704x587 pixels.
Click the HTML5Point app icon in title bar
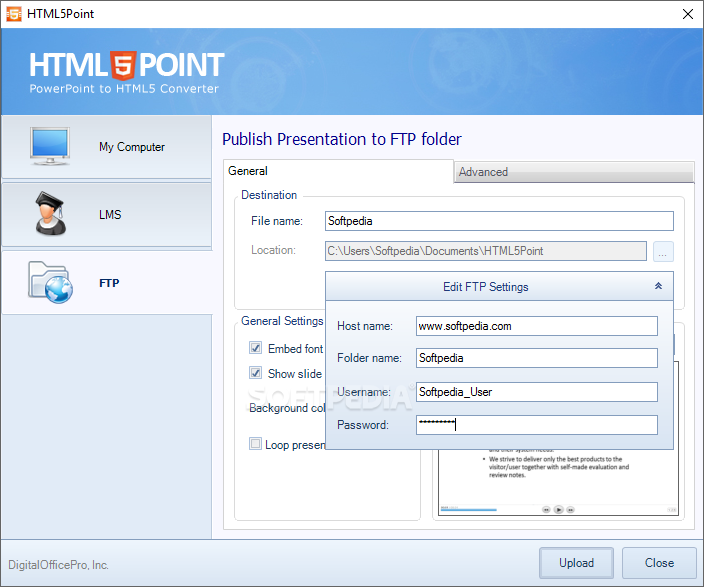click(14, 14)
